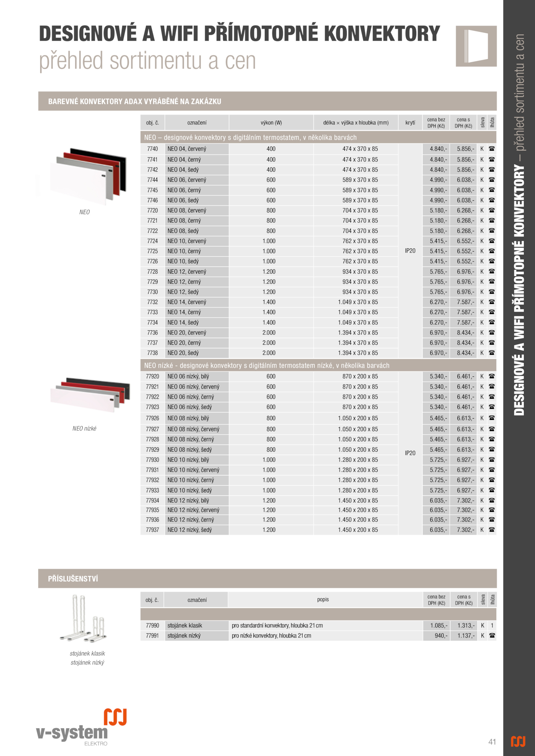Click the NEO colored convectors product image

pos(89,176)
